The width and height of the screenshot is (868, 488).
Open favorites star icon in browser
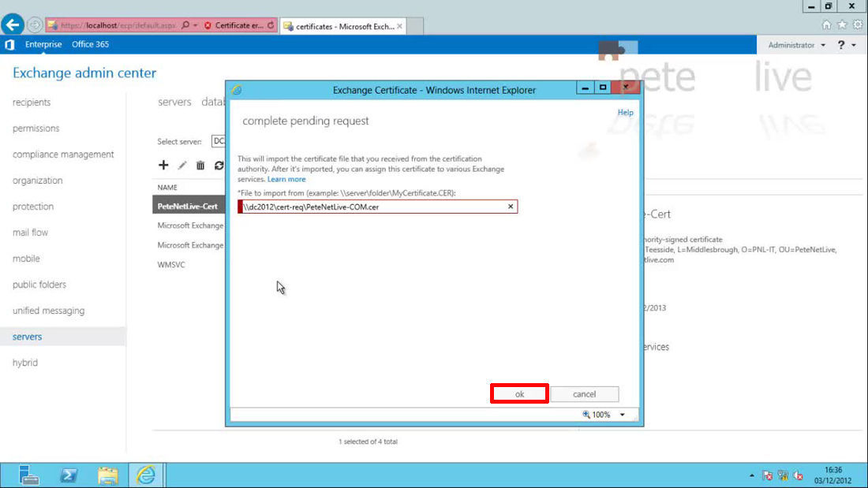coord(842,25)
